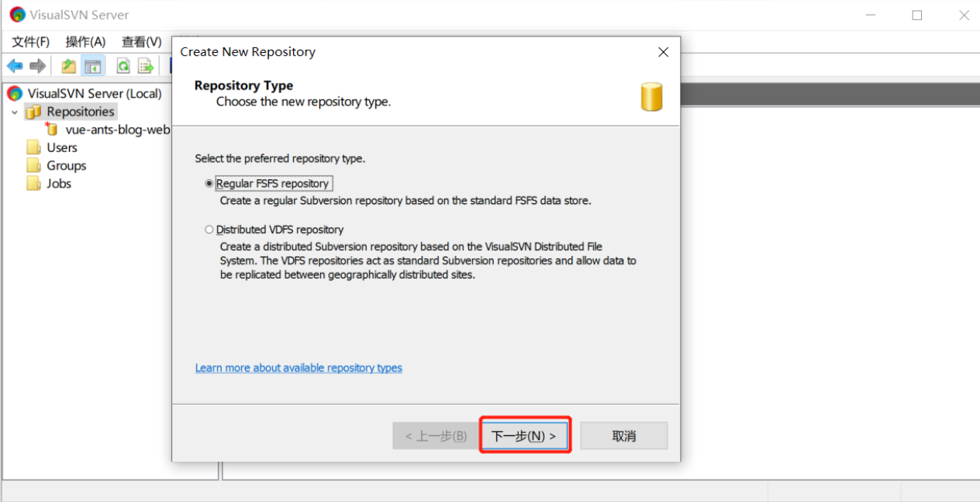Screen dimensions: 980x502
Task: Select the vue-ants-blog-web repository label
Action: coord(118,130)
